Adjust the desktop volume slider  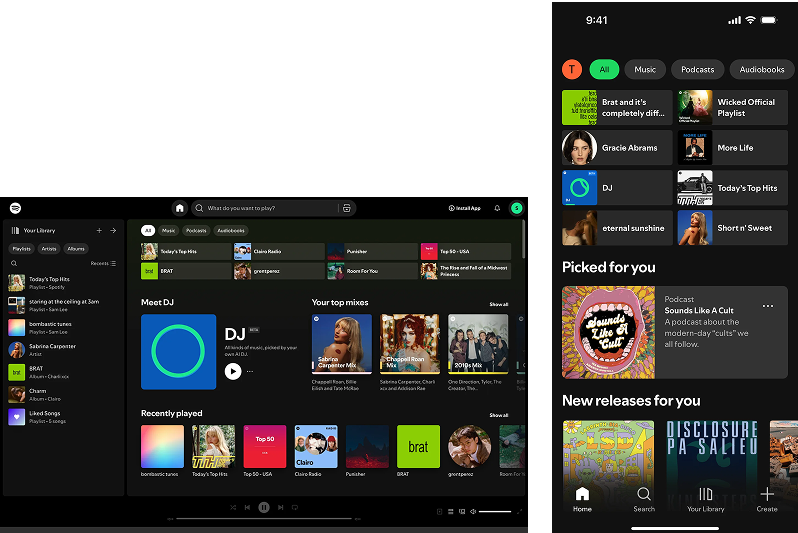click(495, 511)
